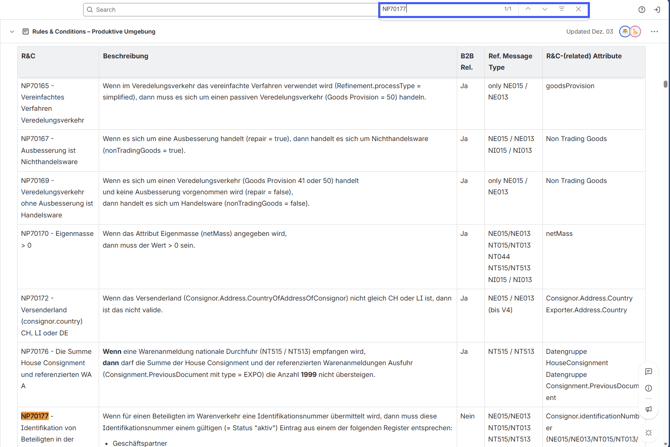Open the page three-dots menu
The height and width of the screenshot is (447, 670).
[655, 32]
